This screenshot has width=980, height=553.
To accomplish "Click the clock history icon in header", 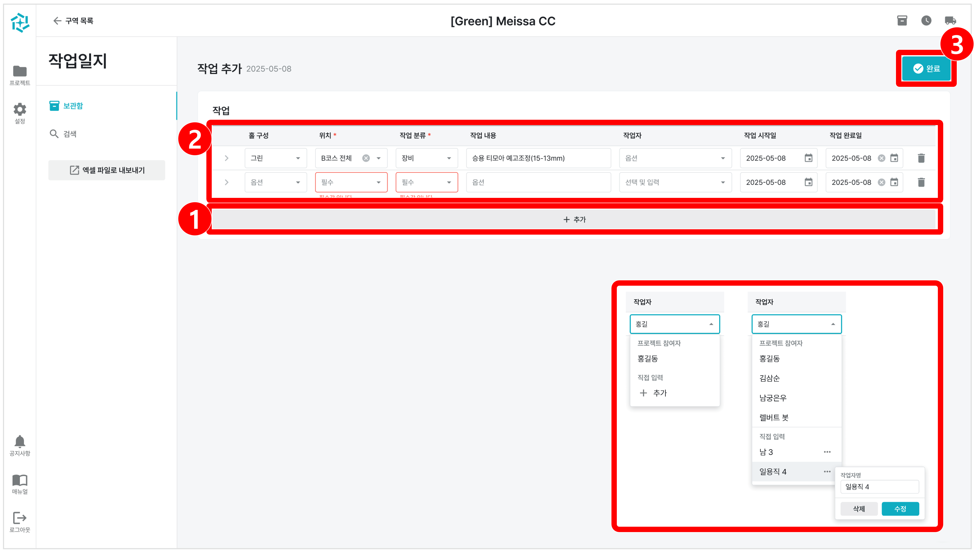I will (926, 20).
